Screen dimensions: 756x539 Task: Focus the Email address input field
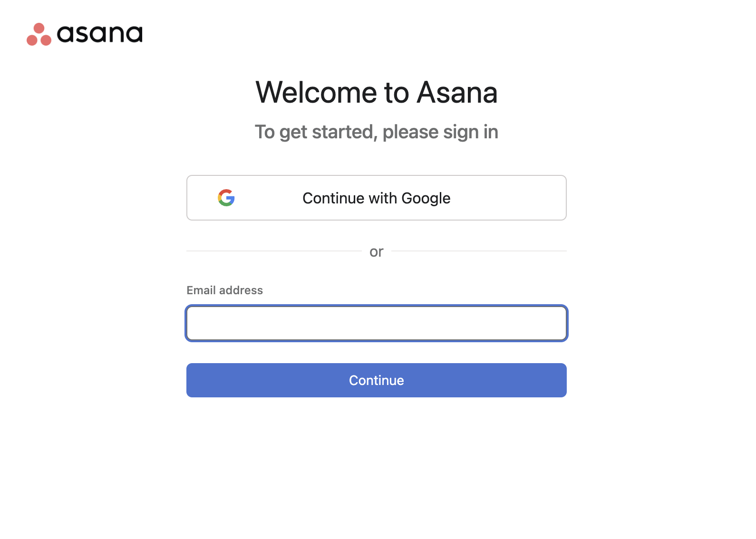(x=377, y=323)
